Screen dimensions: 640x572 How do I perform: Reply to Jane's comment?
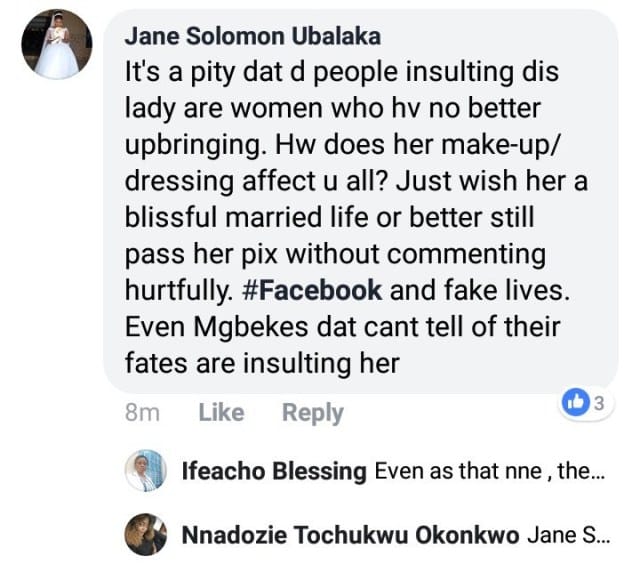(312, 412)
